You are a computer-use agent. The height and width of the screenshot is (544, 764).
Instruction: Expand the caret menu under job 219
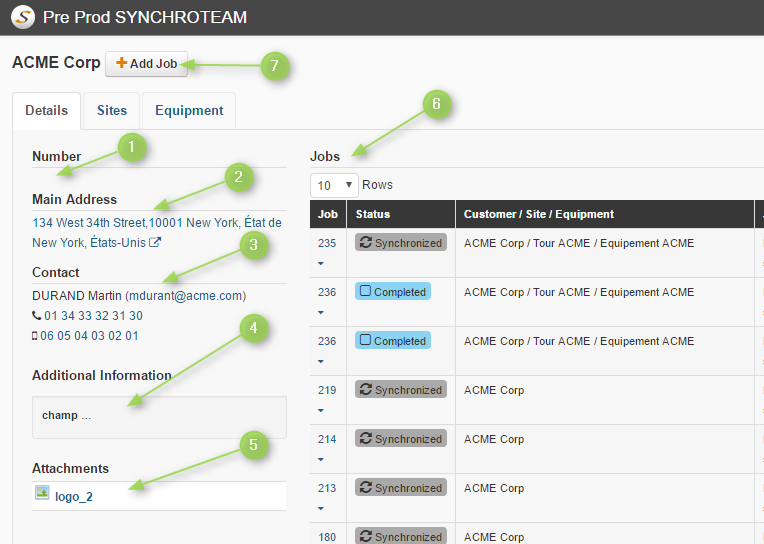[x=321, y=410]
